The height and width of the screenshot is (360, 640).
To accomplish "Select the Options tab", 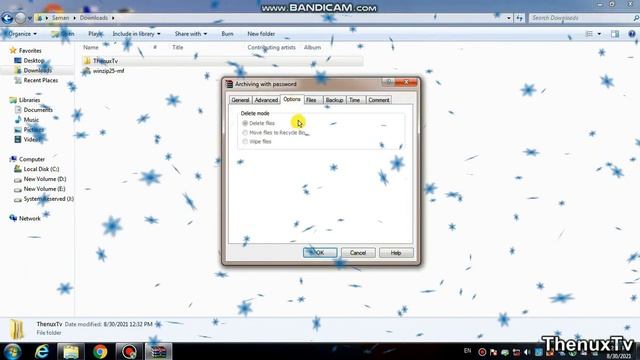I will 292,99.
